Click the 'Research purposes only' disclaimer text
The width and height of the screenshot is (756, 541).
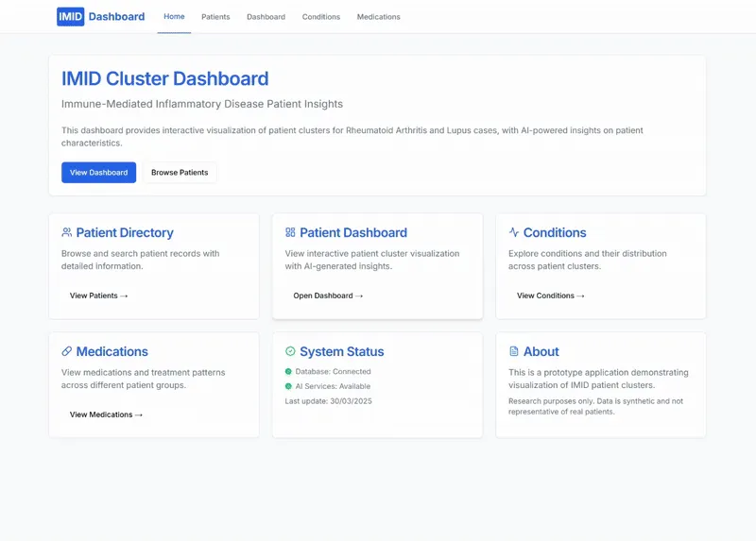(595, 406)
